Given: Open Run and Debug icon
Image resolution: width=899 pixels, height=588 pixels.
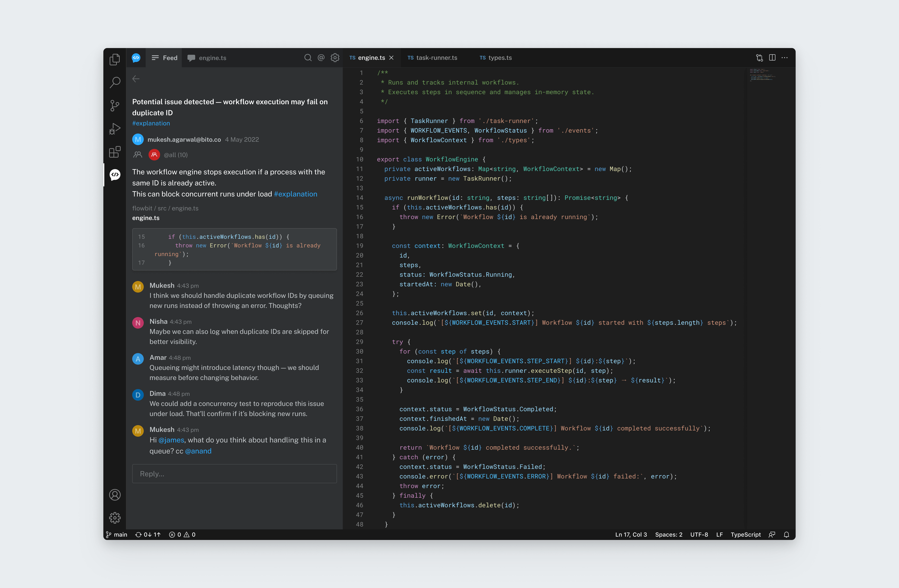Looking at the screenshot, I should [x=115, y=129].
